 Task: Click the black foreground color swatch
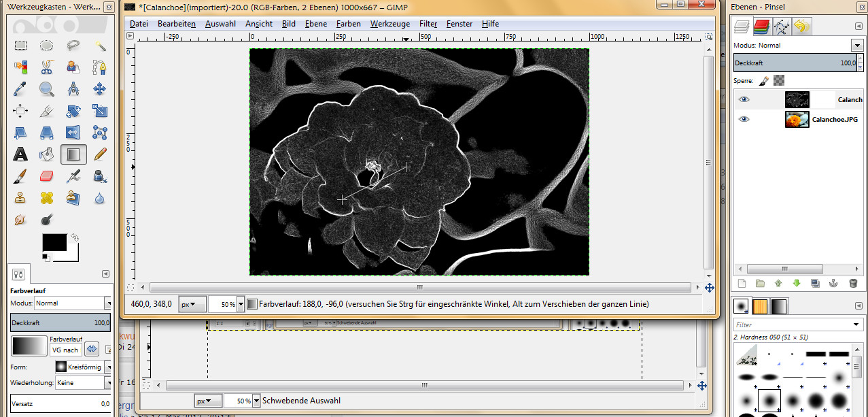coord(54,243)
